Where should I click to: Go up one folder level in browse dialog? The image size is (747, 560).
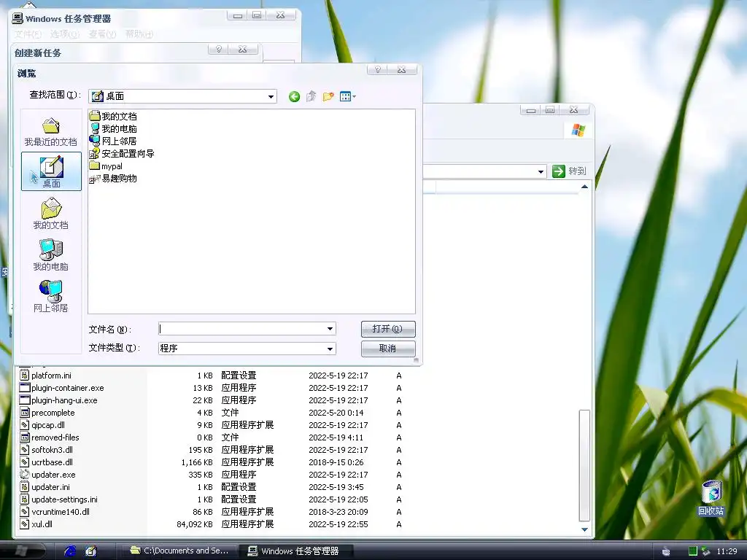click(x=311, y=97)
